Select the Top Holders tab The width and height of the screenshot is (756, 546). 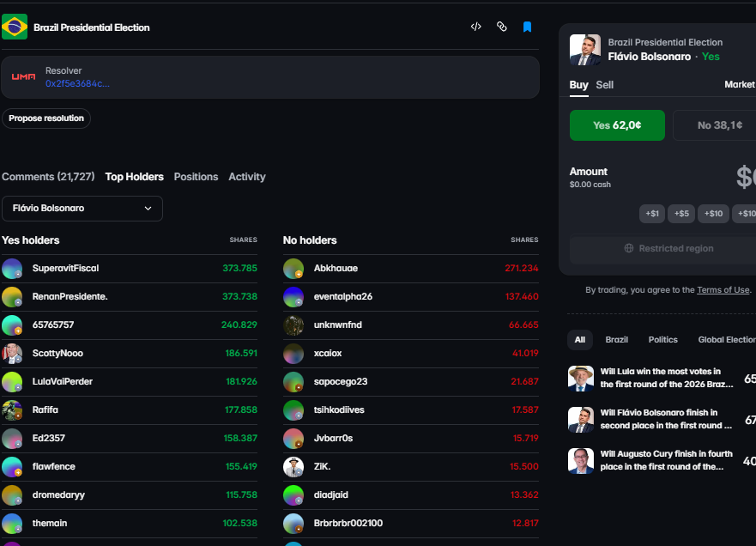[x=135, y=177]
